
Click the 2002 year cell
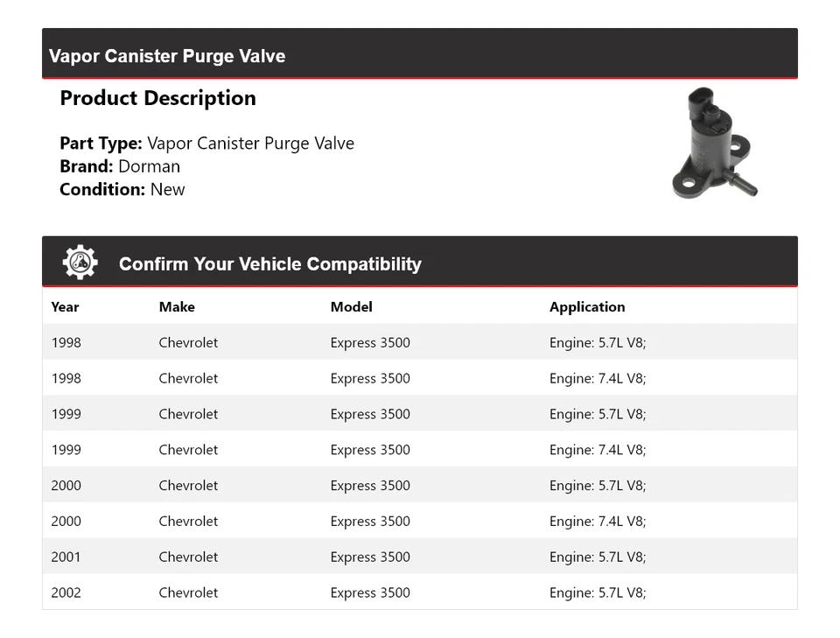click(x=66, y=592)
